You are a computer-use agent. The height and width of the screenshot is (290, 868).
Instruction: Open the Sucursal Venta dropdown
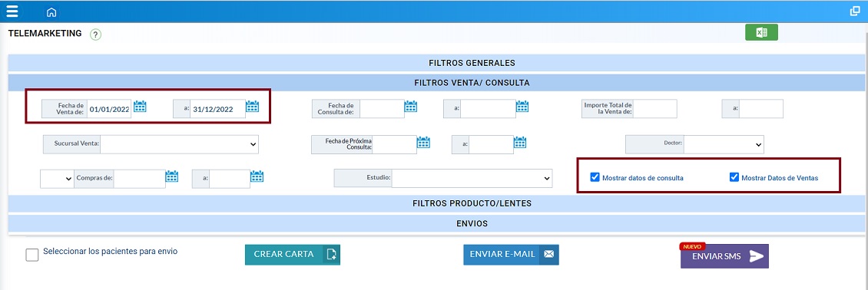click(x=179, y=144)
